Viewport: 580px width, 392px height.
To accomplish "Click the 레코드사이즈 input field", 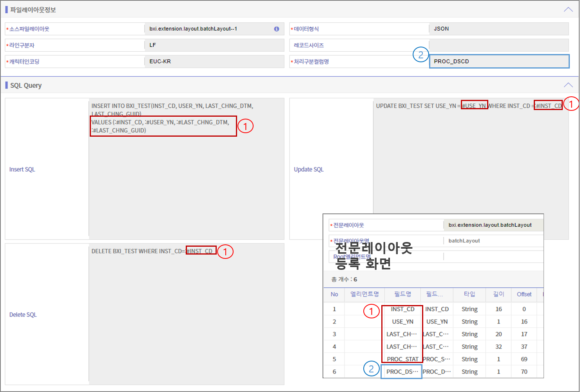I will 498,45.
